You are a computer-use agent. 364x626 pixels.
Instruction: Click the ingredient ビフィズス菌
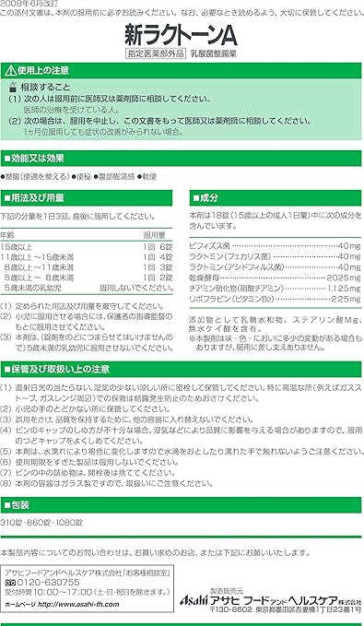[x=209, y=245]
